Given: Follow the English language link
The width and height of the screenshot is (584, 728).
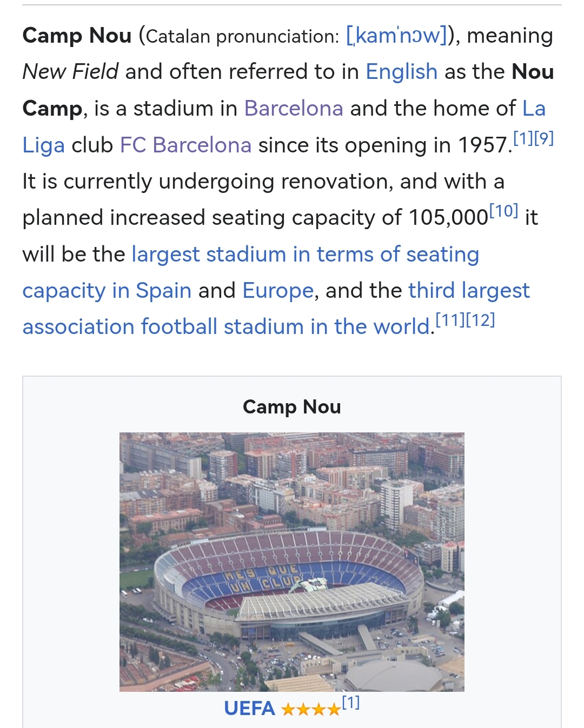Looking at the screenshot, I should (x=401, y=72).
